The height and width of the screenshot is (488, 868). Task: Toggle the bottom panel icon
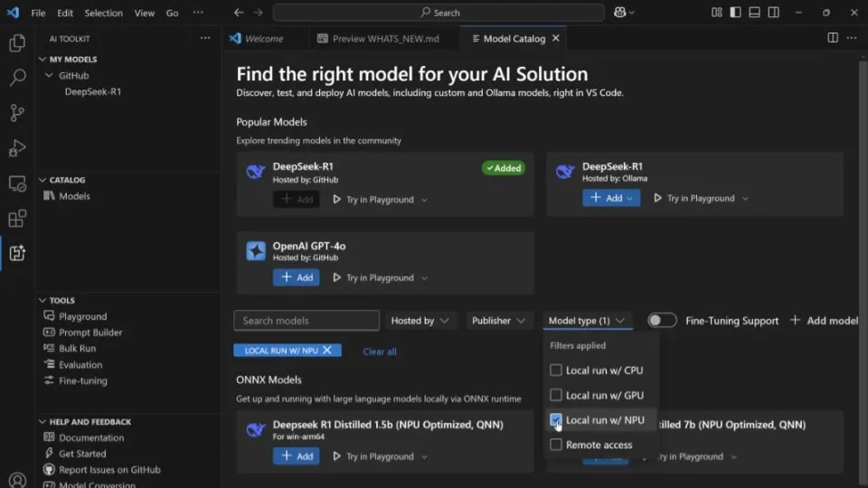[754, 12]
